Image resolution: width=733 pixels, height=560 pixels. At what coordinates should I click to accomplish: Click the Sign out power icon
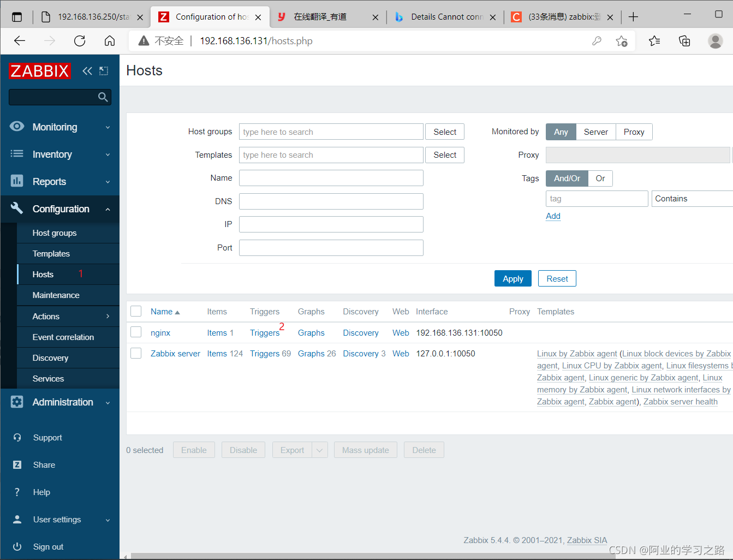tap(17, 546)
